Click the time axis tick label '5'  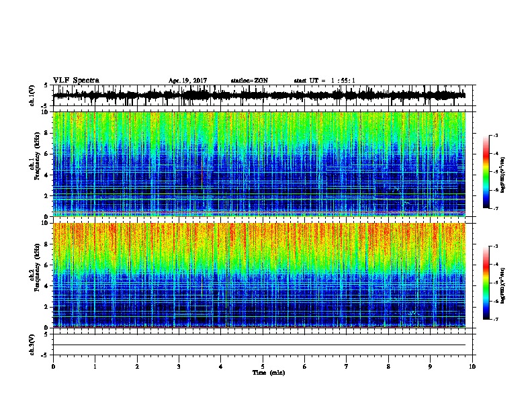263,367
